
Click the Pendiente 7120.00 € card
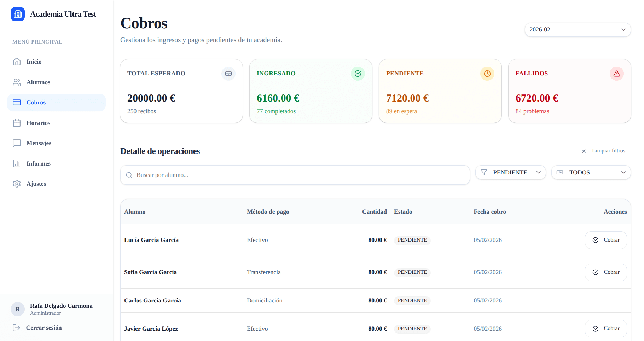click(440, 91)
